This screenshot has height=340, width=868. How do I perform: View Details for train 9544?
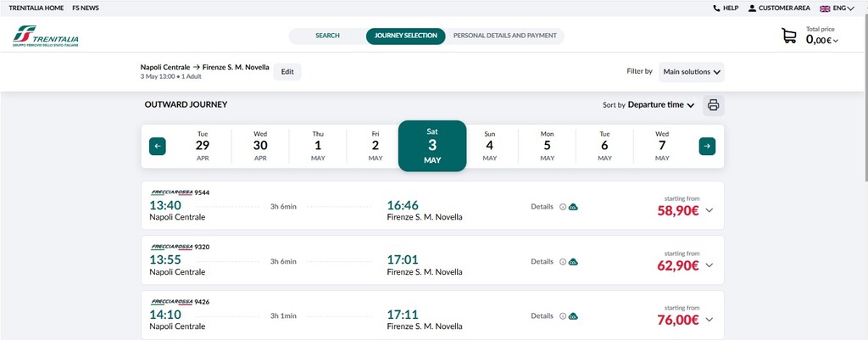(542, 207)
